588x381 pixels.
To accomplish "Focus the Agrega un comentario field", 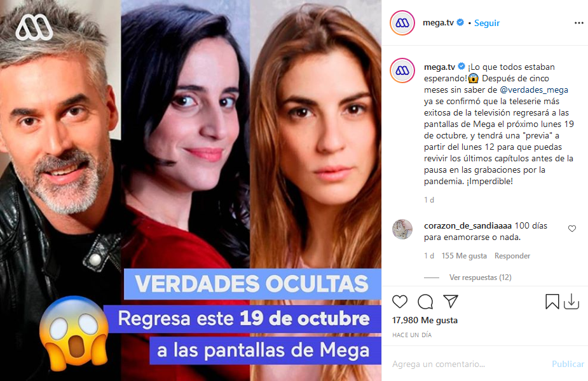I will coord(468,364).
